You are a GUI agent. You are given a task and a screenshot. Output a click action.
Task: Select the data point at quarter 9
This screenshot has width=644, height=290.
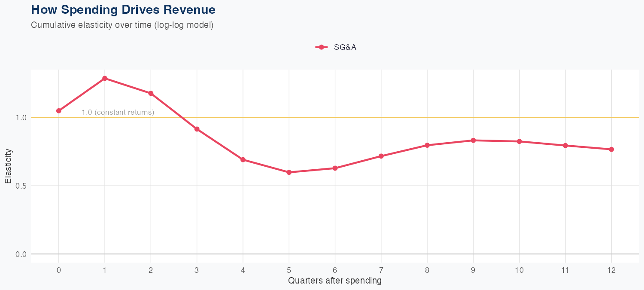[x=473, y=140]
